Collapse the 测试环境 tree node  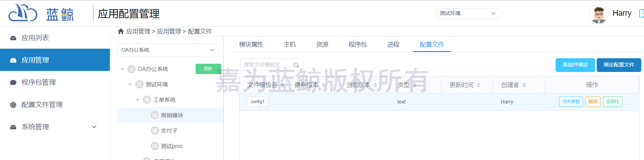[x=130, y=85]
